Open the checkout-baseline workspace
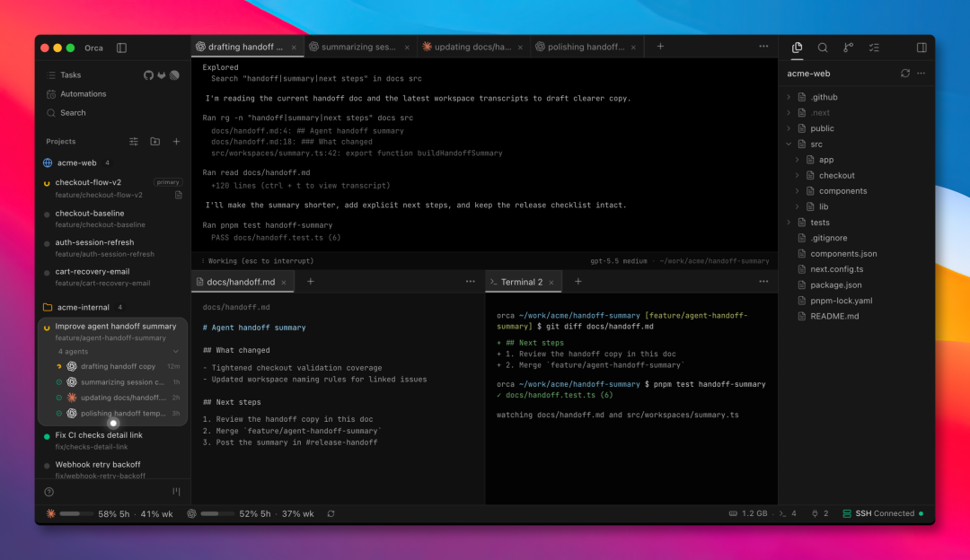Screen dimensions: 970x560 113,218
